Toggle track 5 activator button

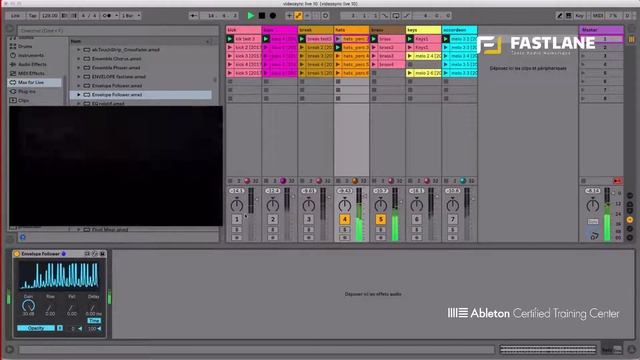(380, 219)
